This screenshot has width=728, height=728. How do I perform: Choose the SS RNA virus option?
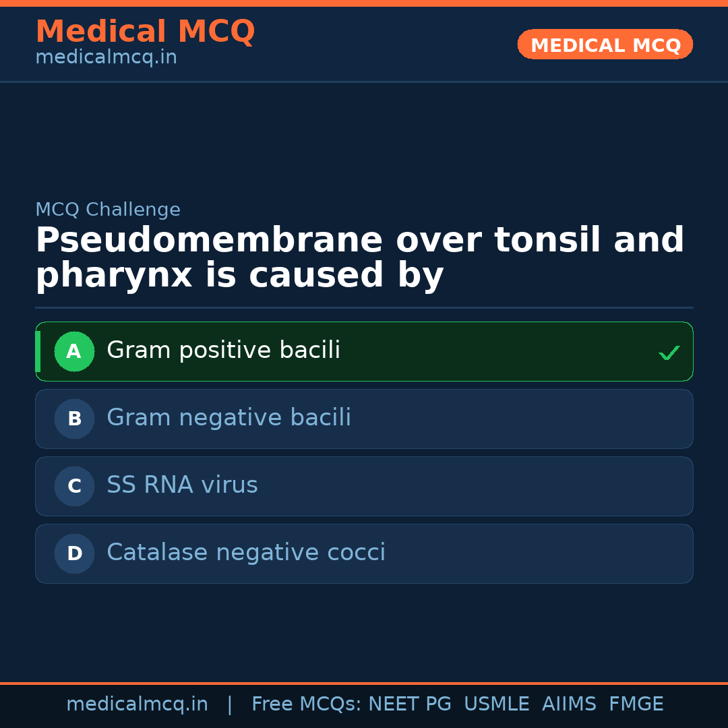182,485
